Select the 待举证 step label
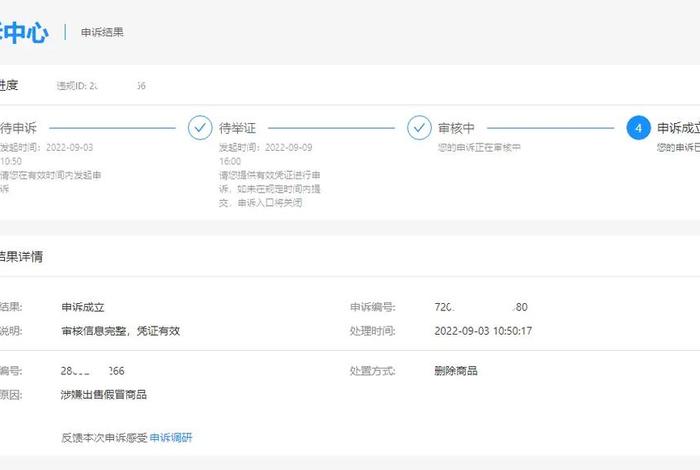This screenshot has width=700, height=470. (x=238, y=128)
